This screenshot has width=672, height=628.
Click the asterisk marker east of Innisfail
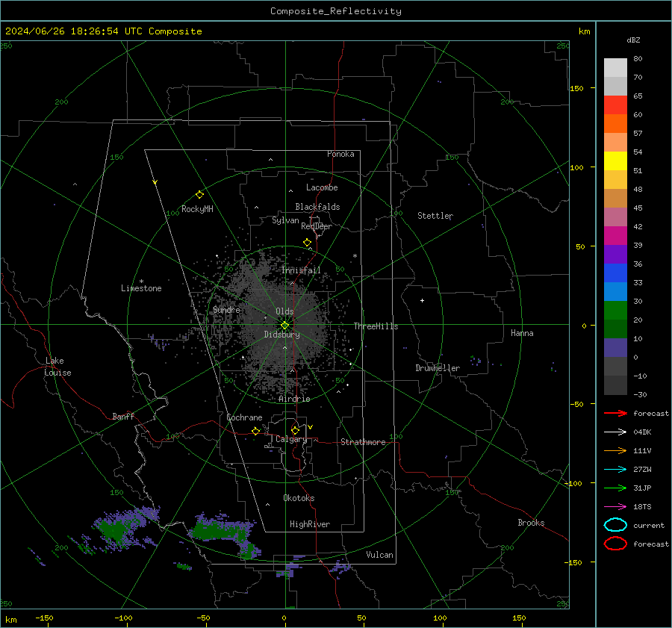355,256
